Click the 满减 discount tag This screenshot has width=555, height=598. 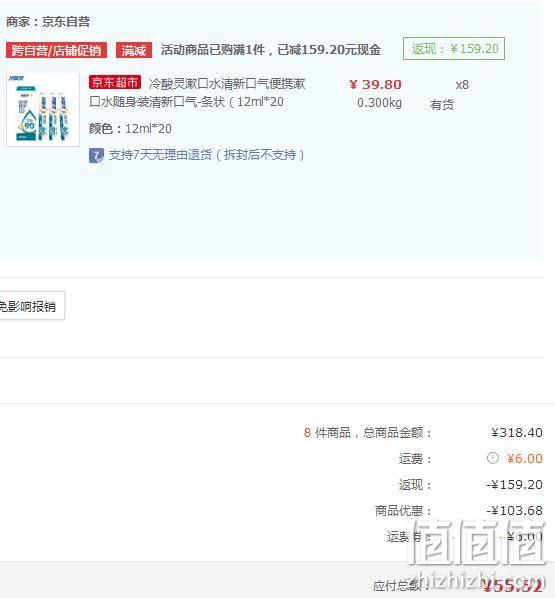click(134, 50)
